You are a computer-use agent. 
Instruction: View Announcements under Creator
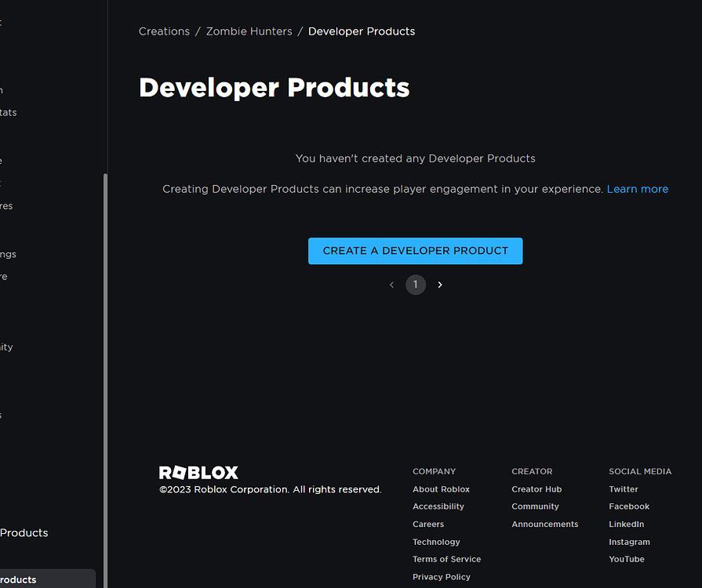[x=544, y=524]
